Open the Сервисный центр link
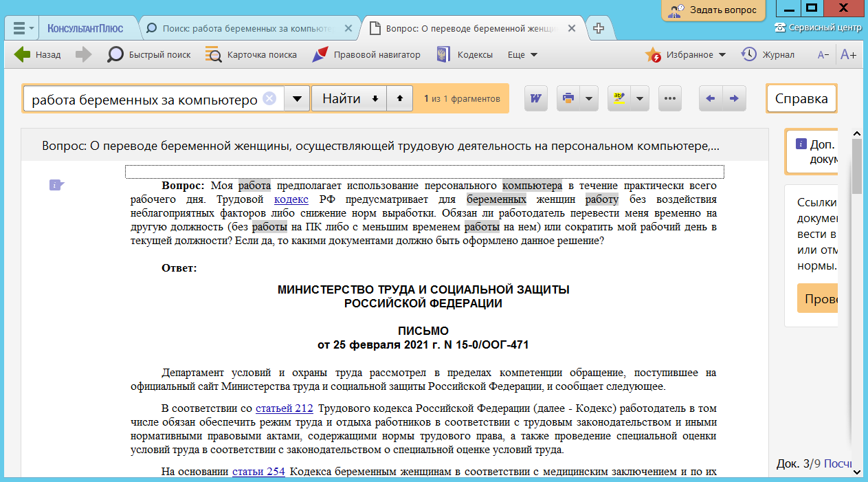Screen dimensions: 868x482 tap(818, 28)
